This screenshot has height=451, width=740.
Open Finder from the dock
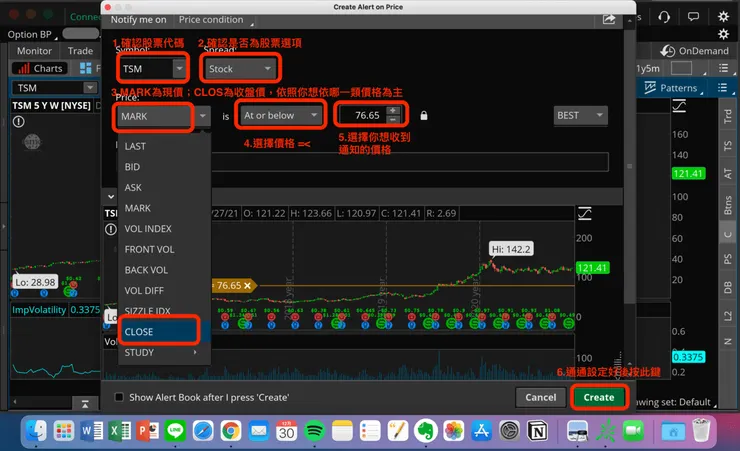pyautogui.click(x=36, y=431)
